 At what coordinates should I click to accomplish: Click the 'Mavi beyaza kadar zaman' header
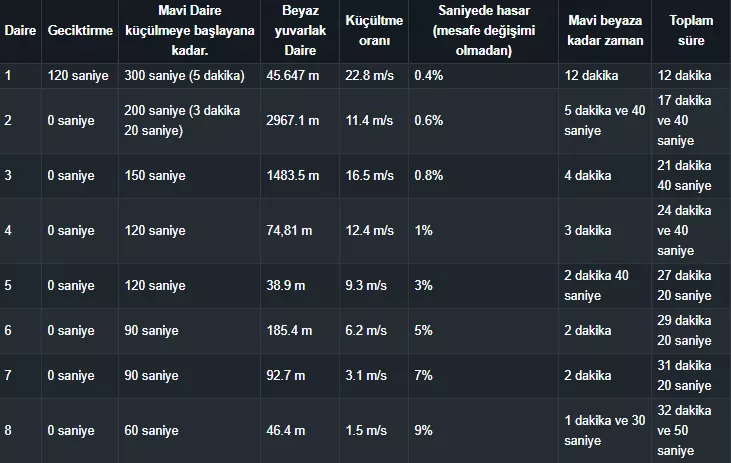(x=604, y=31)
